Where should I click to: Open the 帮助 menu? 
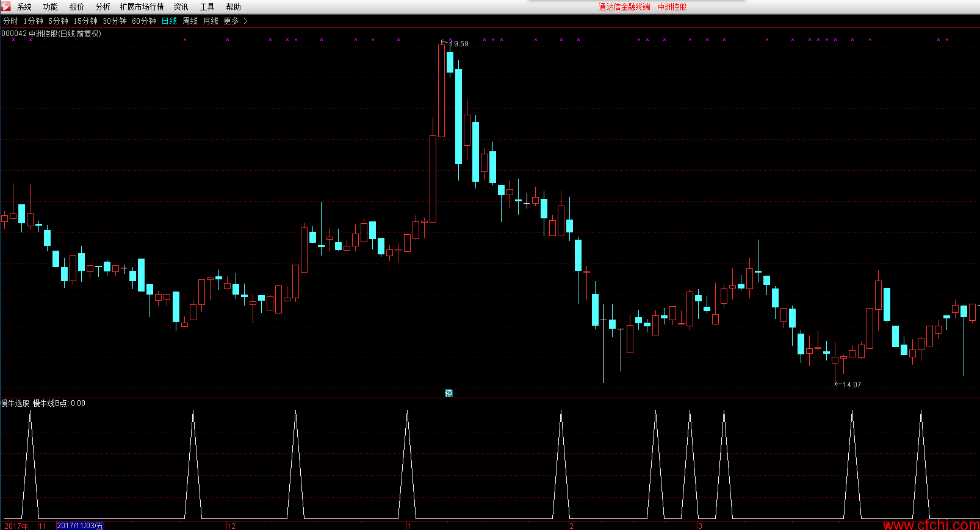pyautogui.click(x=234, y=7)
